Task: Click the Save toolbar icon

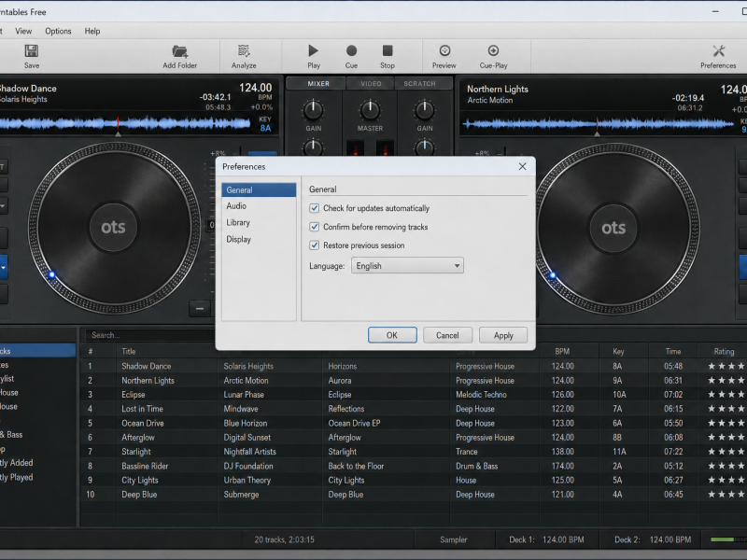Action: click(32, 51)
